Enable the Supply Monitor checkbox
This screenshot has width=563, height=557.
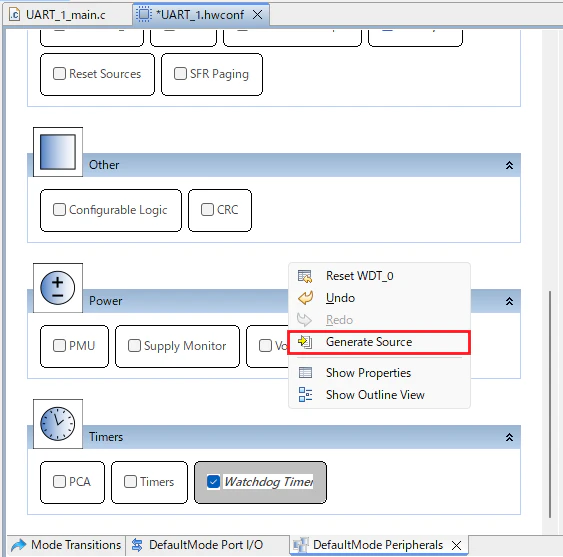[x=134, y=345]
